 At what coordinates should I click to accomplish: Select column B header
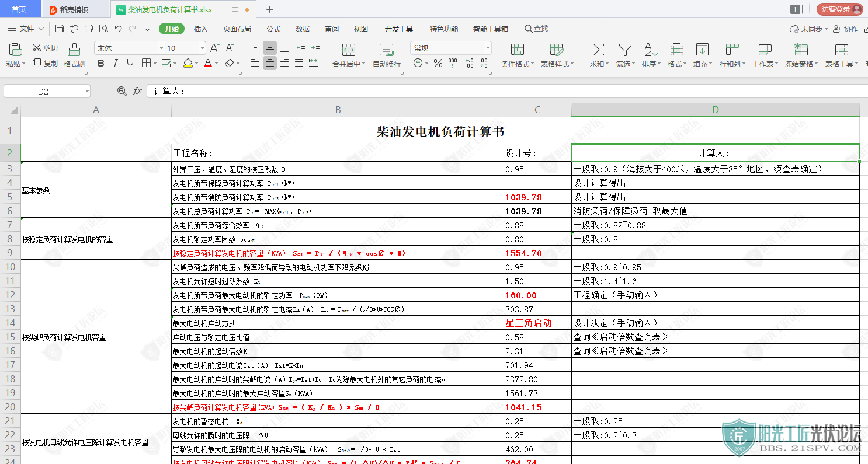tap(338, 110)
